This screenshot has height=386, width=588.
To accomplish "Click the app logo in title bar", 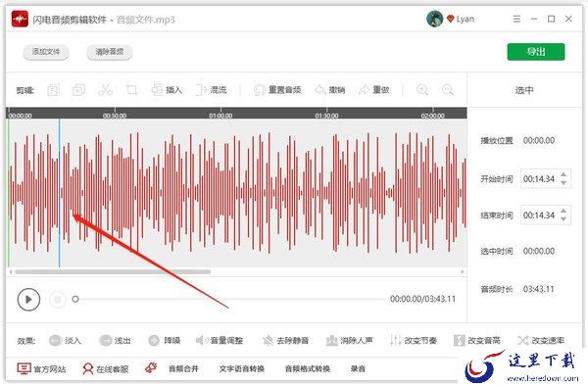I will [x=20, y=19].
